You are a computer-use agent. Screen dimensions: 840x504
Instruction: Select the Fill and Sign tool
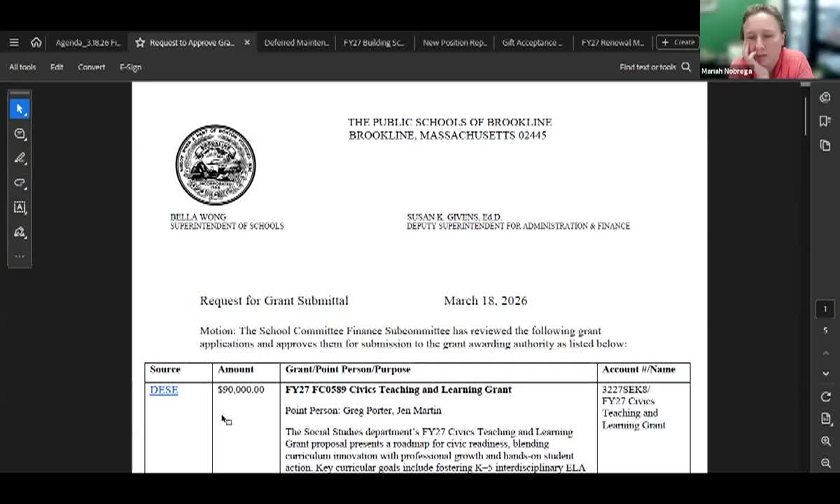[20, 232]
